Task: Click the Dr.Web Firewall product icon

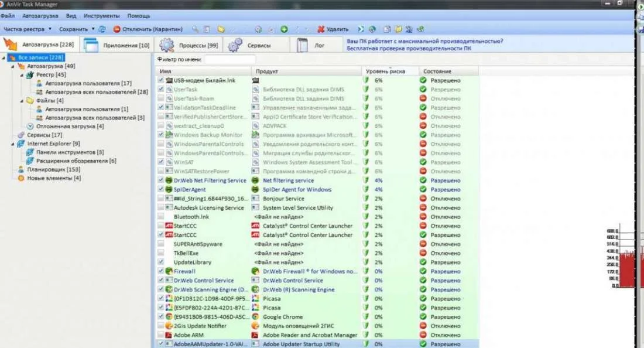Action: (255, 271)
